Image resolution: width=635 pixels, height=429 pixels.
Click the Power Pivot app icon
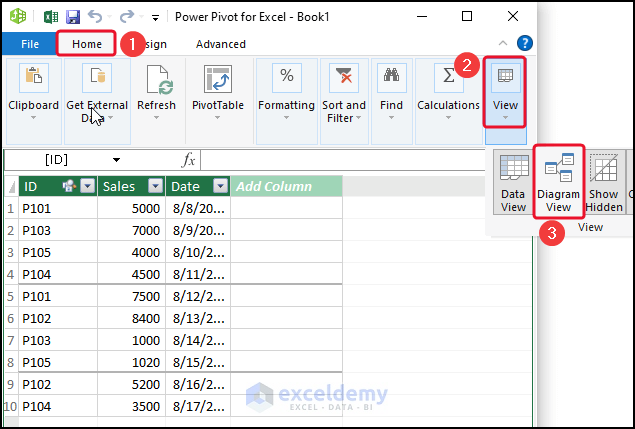coord(18,17)
